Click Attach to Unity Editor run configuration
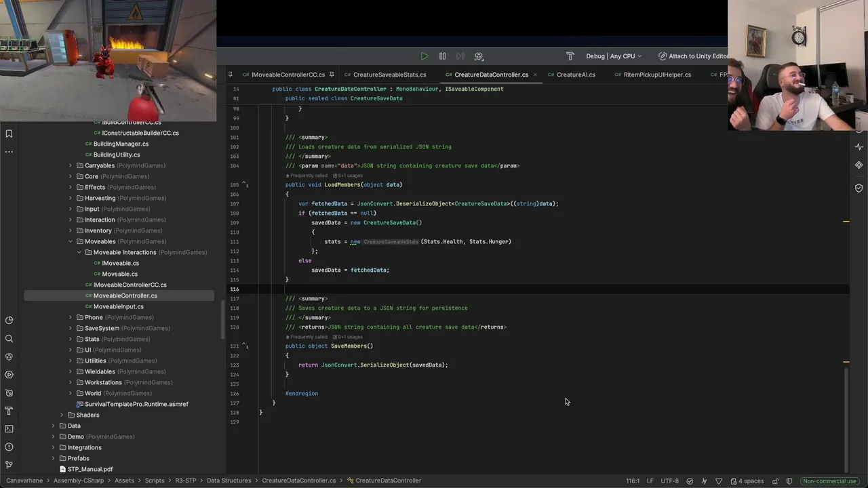This screenshot has width=868, height=488. point(693,56)
